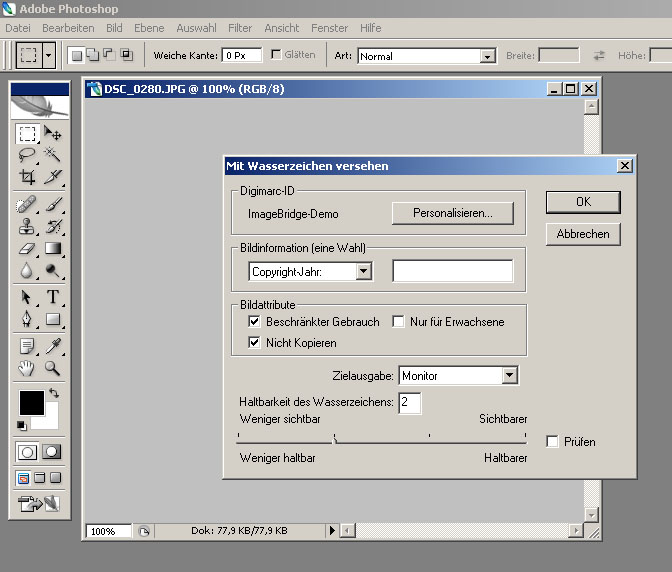Viewport: 672px width, 572px height.
Task: Reset default foreground and background colors
Action: point(21,426)
